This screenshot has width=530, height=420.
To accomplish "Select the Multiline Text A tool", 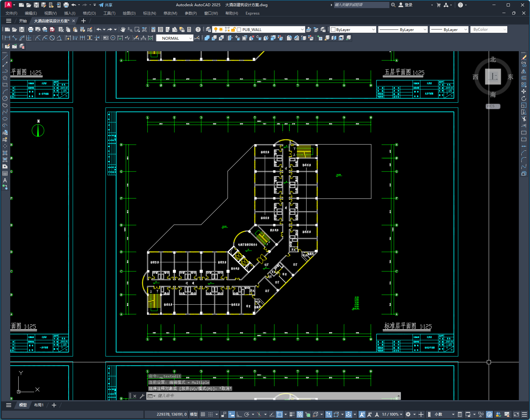I will pos(5,180).
